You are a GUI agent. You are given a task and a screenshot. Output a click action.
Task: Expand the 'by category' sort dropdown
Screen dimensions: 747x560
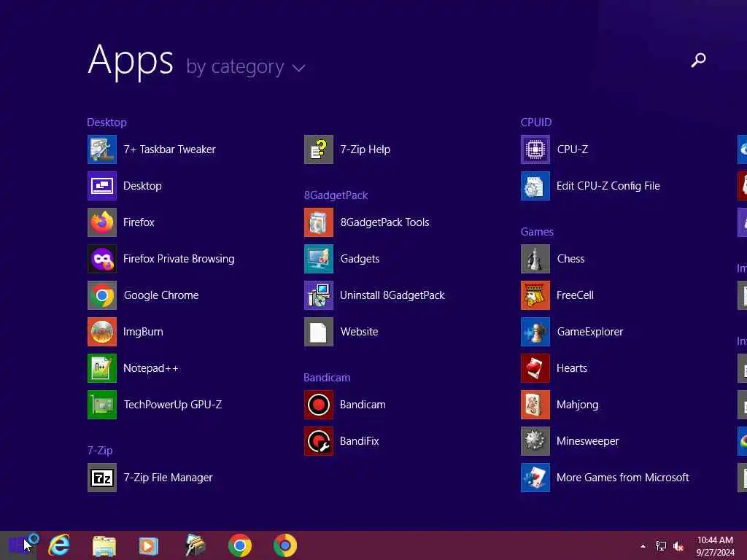point(245,66)
